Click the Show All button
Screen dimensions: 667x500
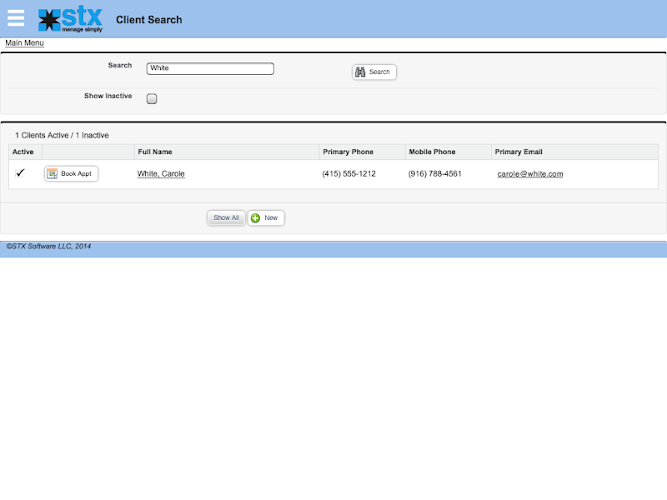(x=226, y=218)
